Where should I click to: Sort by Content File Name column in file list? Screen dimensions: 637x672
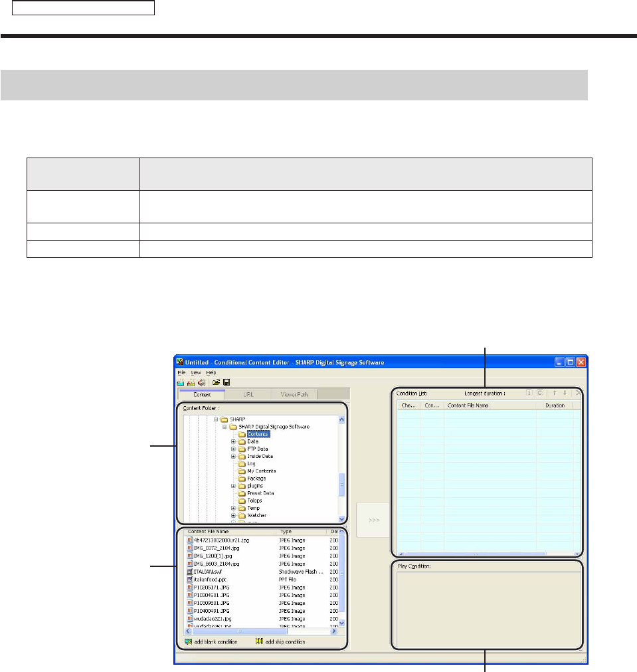point(230,532)
